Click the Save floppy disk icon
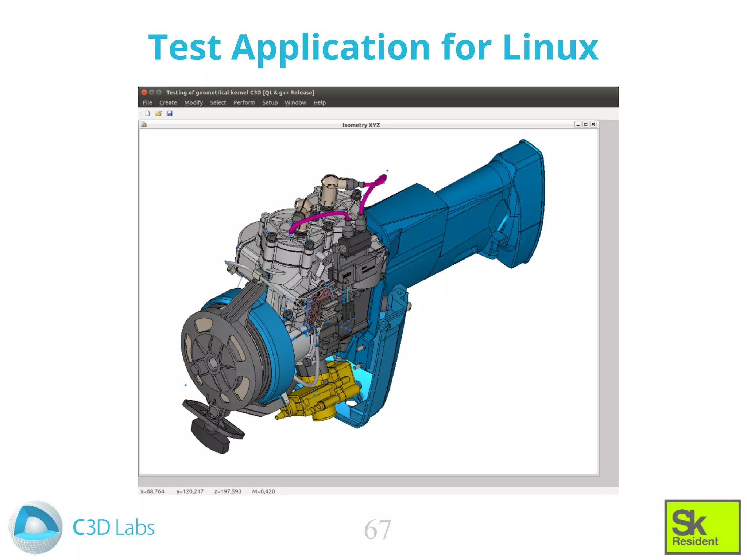The image size is (747, 560). tap(169, 113)
